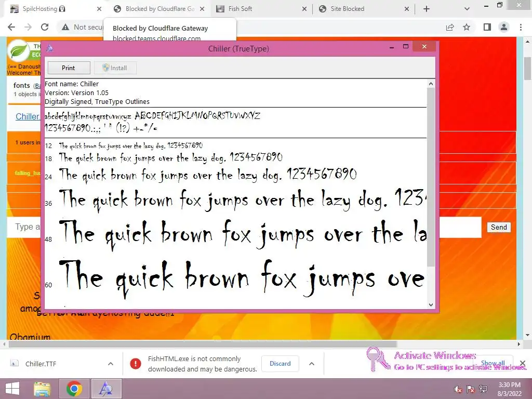Switch to the SpilcHosting browser tab
Screen dimensions: 532x399
pyautogui.click(x=54, y=9)
